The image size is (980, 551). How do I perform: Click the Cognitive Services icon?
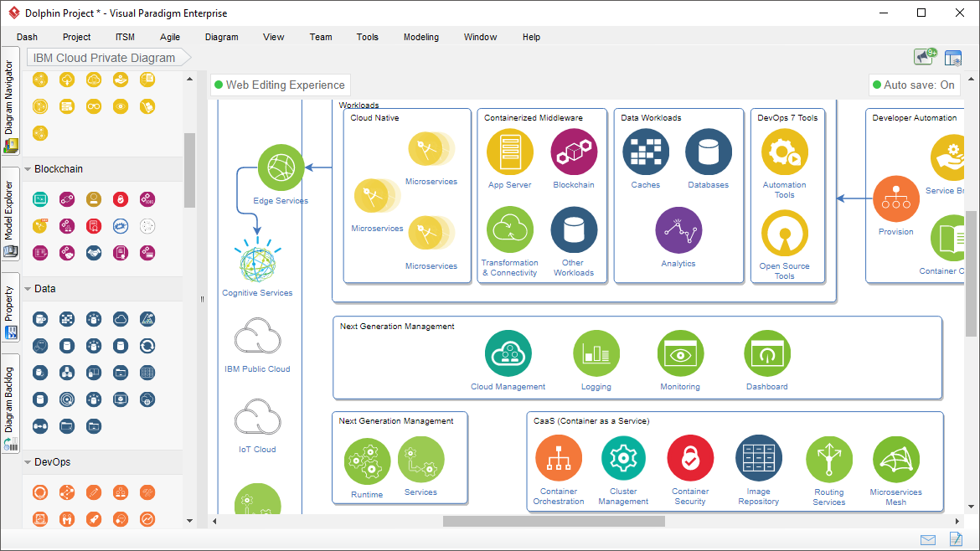(x=257, y=260)
